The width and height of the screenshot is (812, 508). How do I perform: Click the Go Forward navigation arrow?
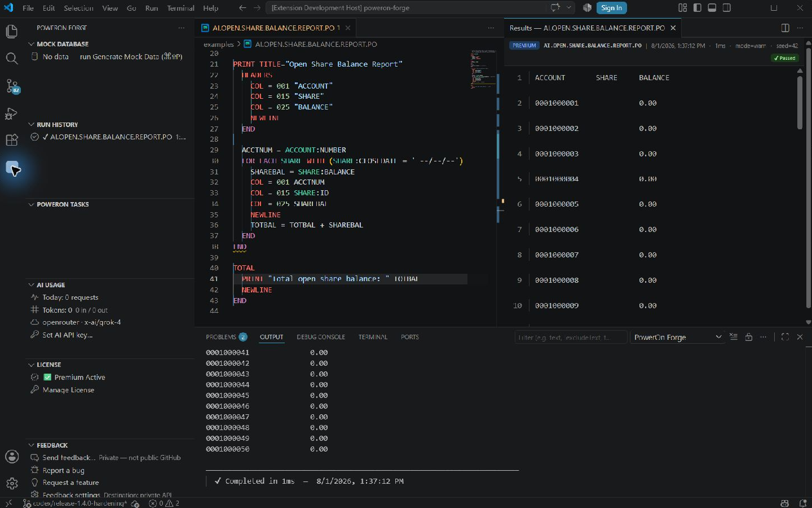pyautogui.click(x=257, y=8)
